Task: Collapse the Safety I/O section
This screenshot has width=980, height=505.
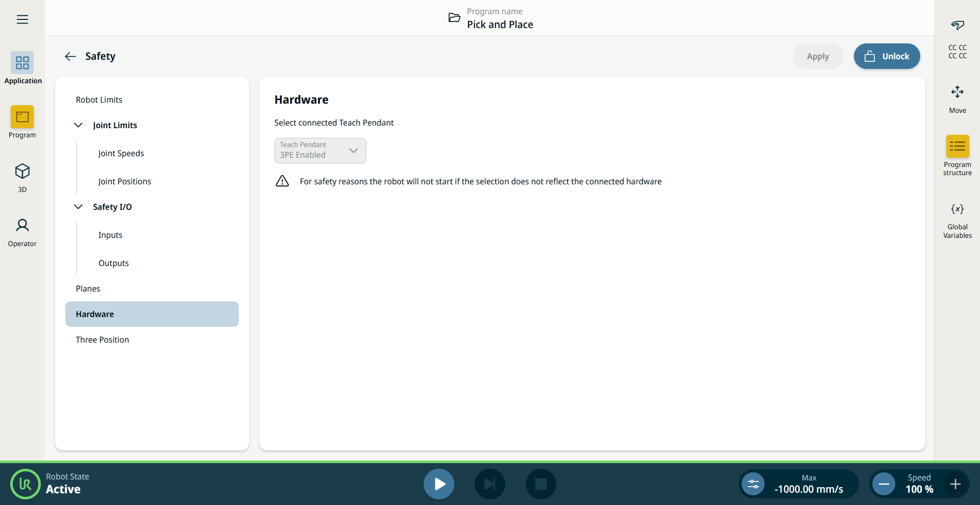Action: (x=79, y=207)
